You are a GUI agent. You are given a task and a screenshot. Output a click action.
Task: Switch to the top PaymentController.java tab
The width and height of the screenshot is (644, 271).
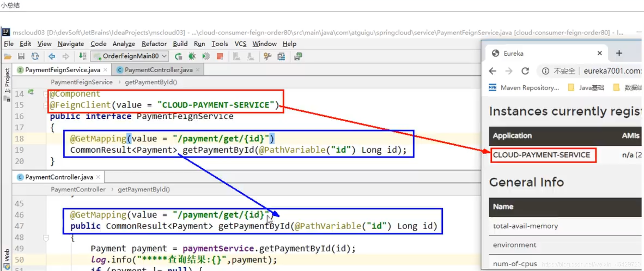click(x=158, y=70)
